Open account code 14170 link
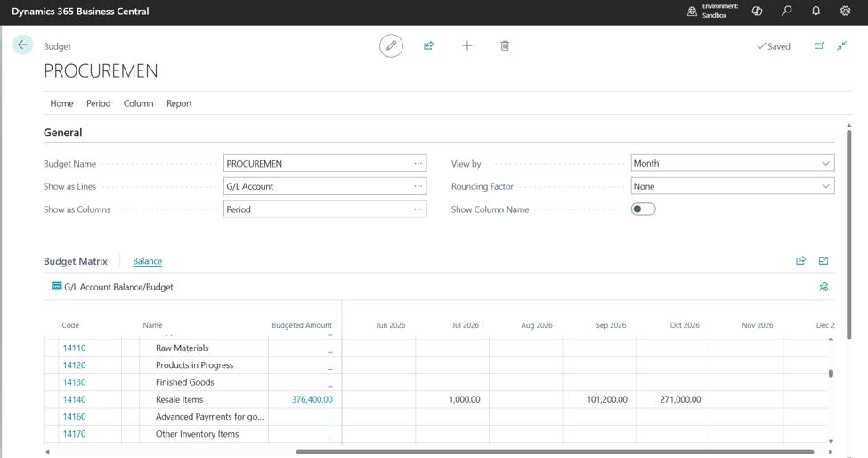 pyautogui.click(x=74, y=434)
